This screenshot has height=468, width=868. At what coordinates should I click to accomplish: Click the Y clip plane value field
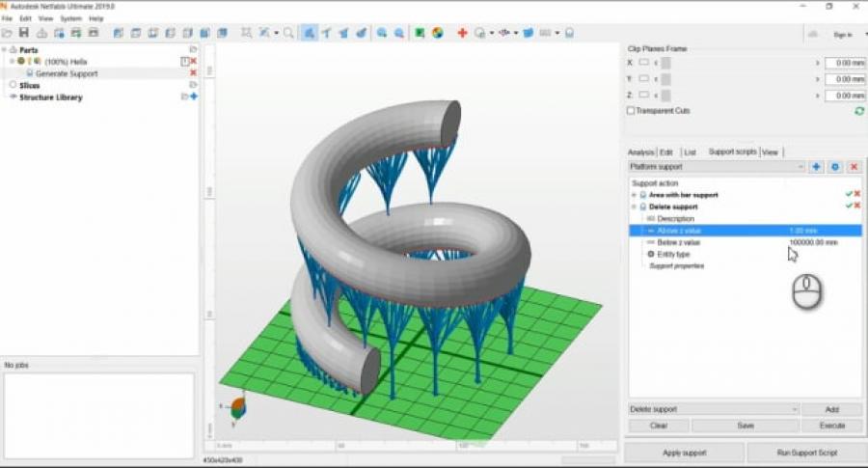pos(845,79)
